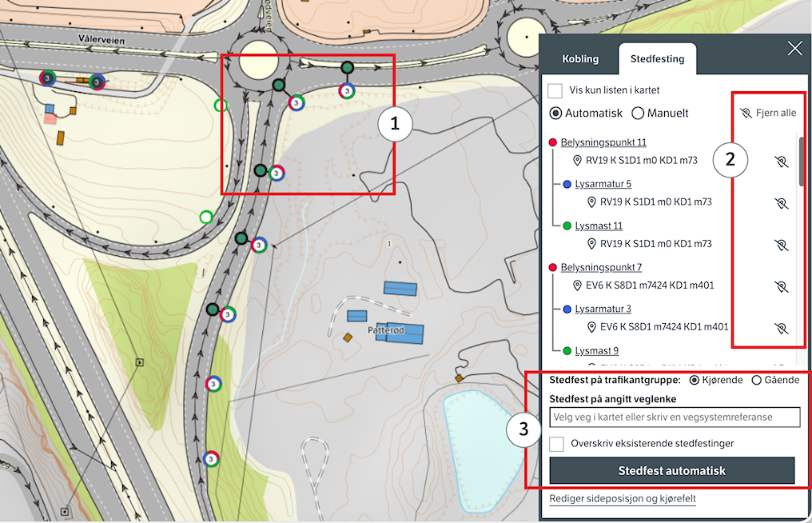Select the Automatisk radio option
This screenshot has width=812, height=523.
point(556,114)
